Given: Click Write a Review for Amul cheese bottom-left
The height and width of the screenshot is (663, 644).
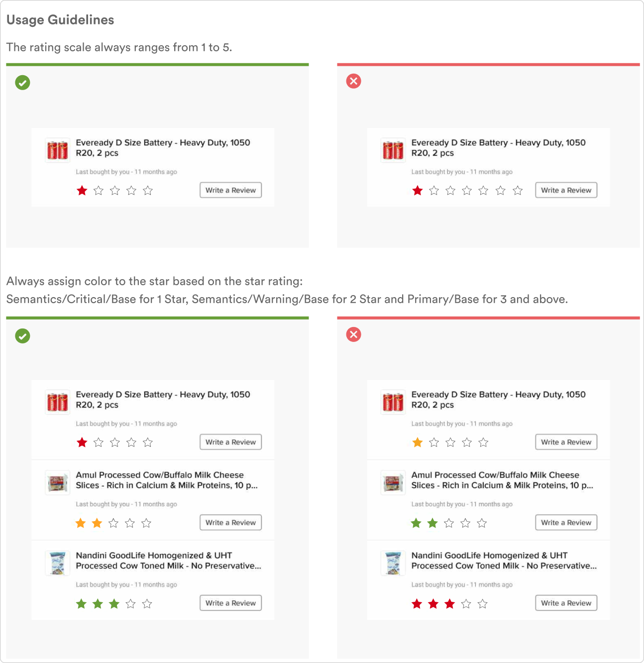Looking at the screenshot, I should 230,523.
